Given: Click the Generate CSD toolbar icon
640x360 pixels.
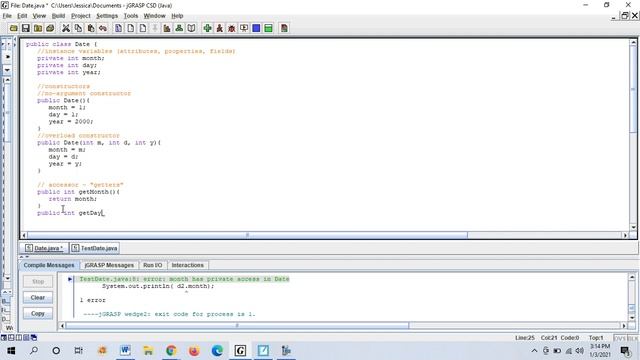Looking at the screenshot, I should (118, 28).
